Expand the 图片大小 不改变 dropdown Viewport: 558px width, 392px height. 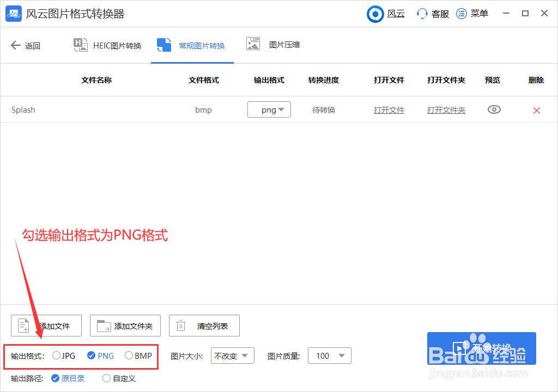233,356
